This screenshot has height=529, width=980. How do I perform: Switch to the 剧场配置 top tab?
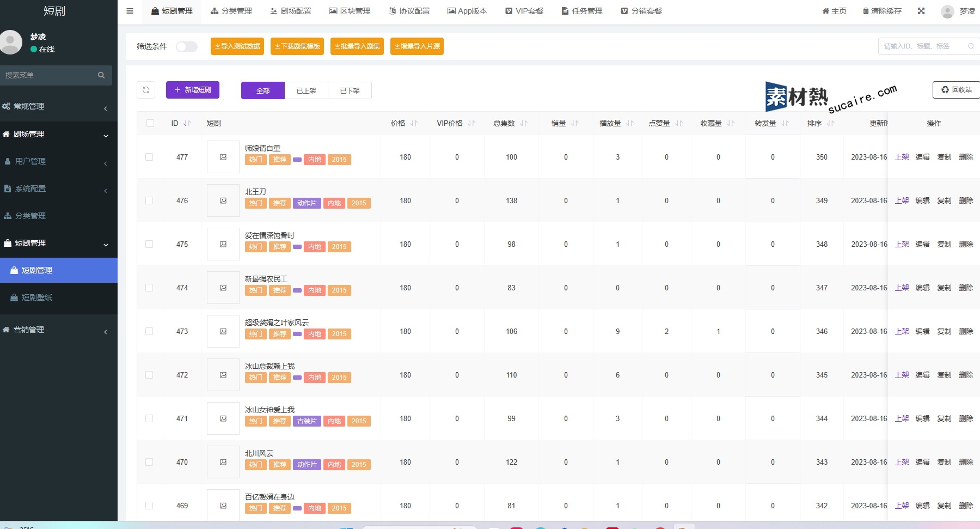[x=291, y=11]
